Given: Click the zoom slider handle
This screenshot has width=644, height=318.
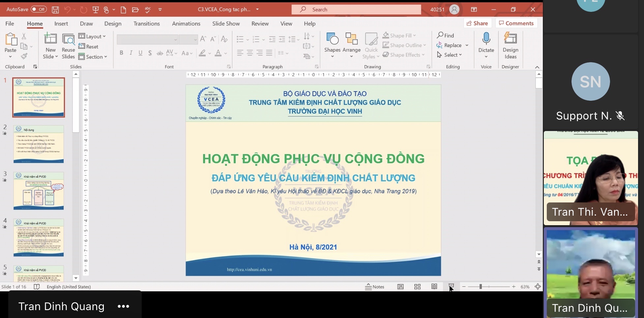Looking at the screenshot, I should pos(481,287).
